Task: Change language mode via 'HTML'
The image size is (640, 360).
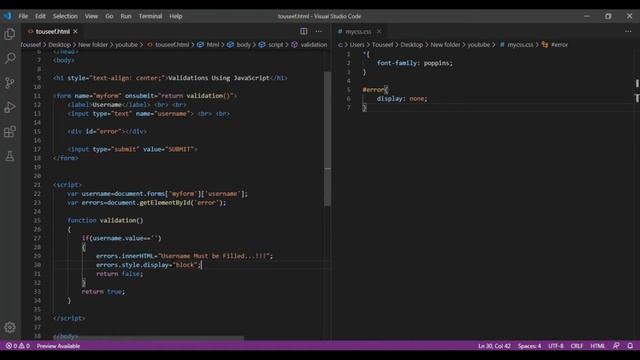Action: (x=598, y=346)
